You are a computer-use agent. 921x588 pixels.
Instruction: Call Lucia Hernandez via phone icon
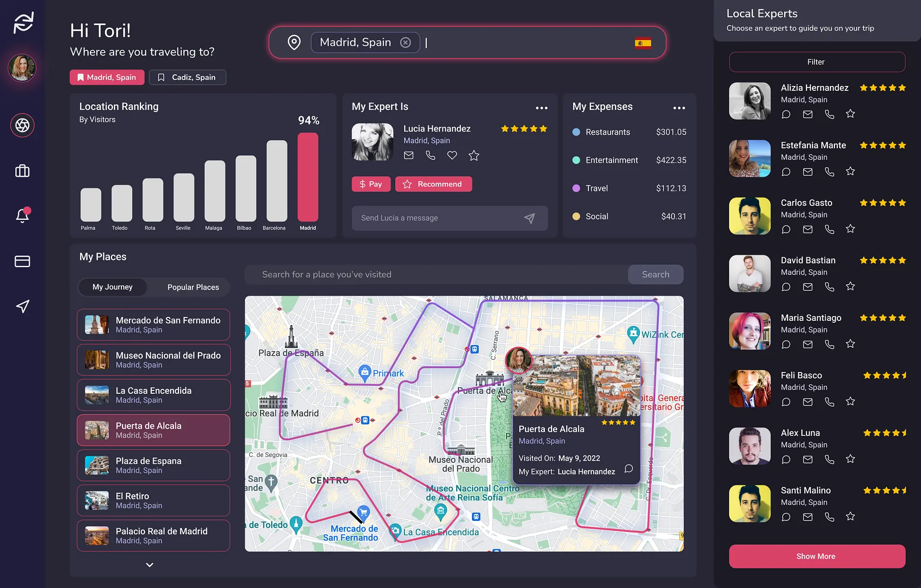(x=430, y=155)
